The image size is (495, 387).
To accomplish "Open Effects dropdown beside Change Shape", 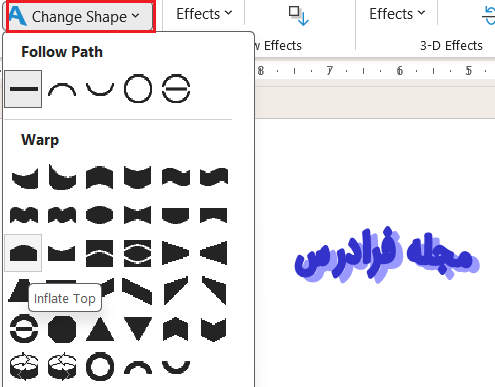I will pyautogui.click(x=204, y=14).
